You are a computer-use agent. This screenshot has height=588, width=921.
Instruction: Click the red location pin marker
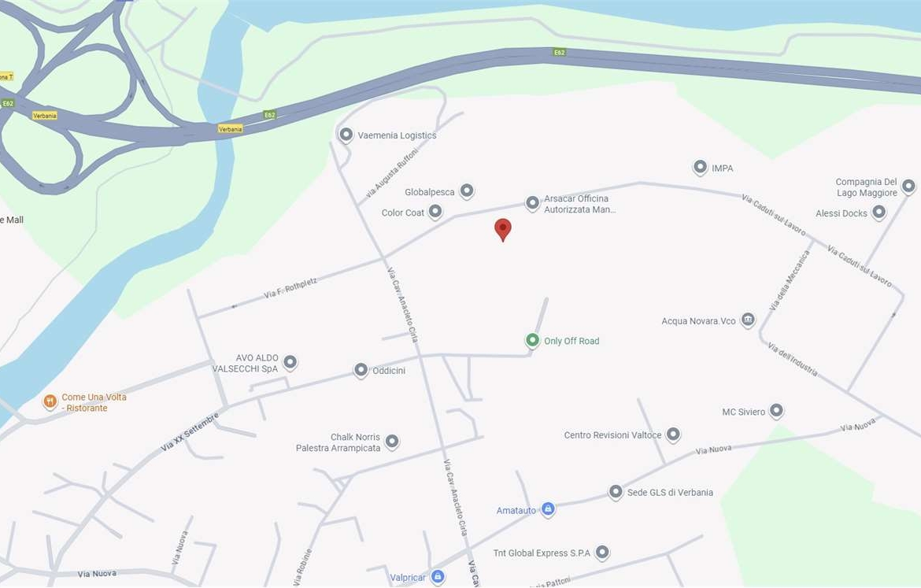click(x=503, y=229)
